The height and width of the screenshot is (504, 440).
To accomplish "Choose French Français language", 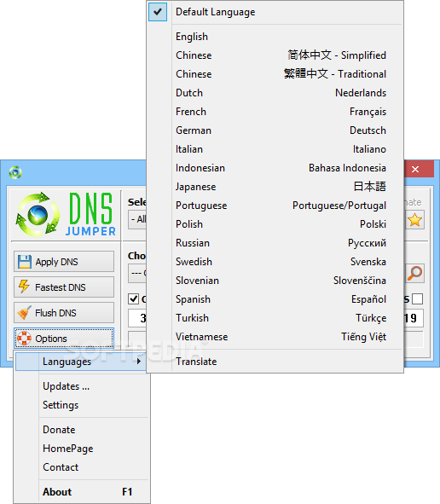I will 275,112.
